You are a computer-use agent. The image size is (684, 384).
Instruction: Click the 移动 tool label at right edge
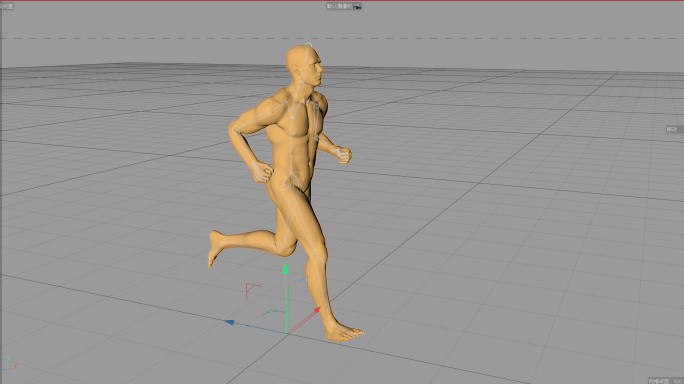(x=672, y=130)
